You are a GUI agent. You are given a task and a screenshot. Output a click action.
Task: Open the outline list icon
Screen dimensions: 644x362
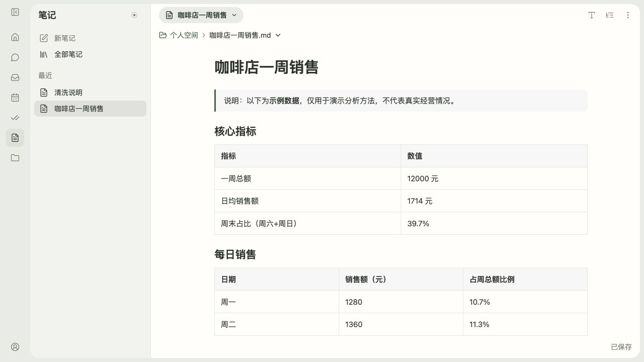(x=610, y=15)
